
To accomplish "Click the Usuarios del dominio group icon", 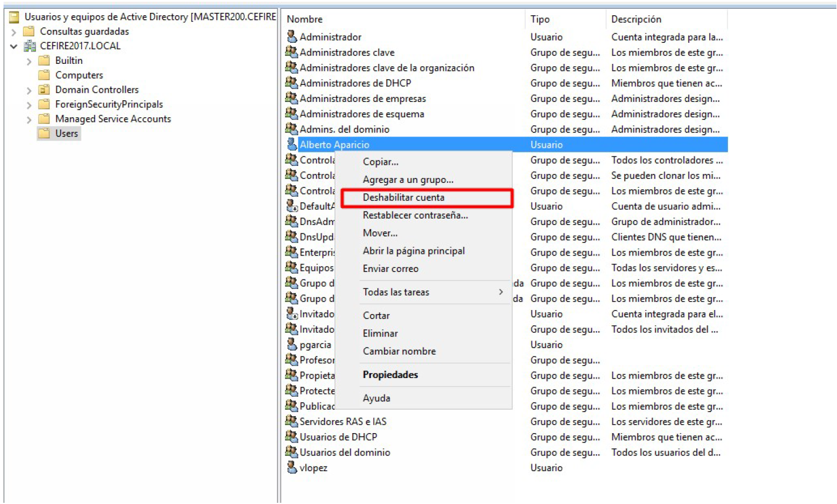I will [291, 452].
